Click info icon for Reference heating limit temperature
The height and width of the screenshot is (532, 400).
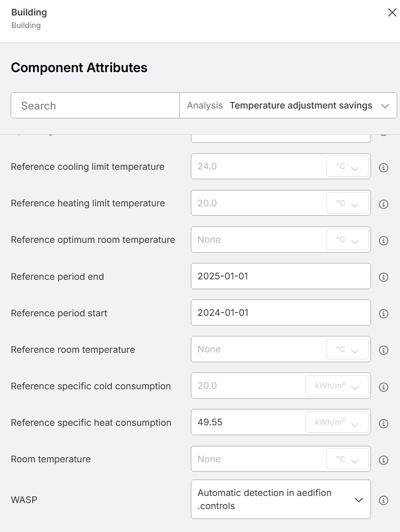tap(383, 204)
